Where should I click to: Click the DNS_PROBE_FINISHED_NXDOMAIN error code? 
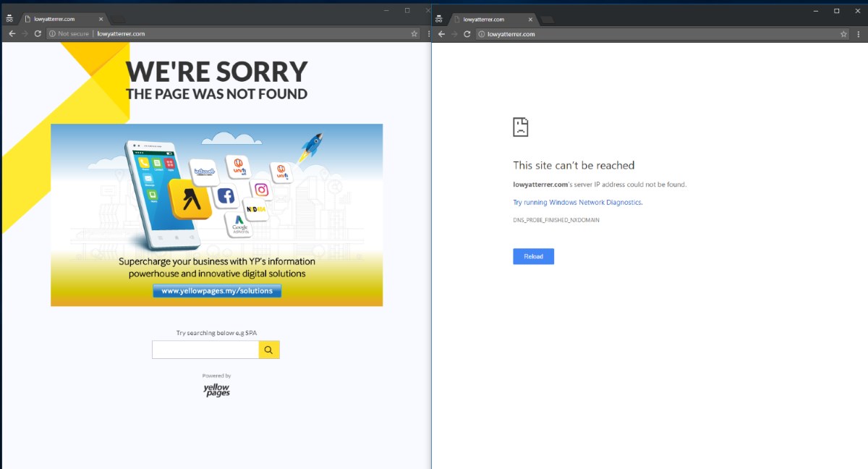click(556, 219)
